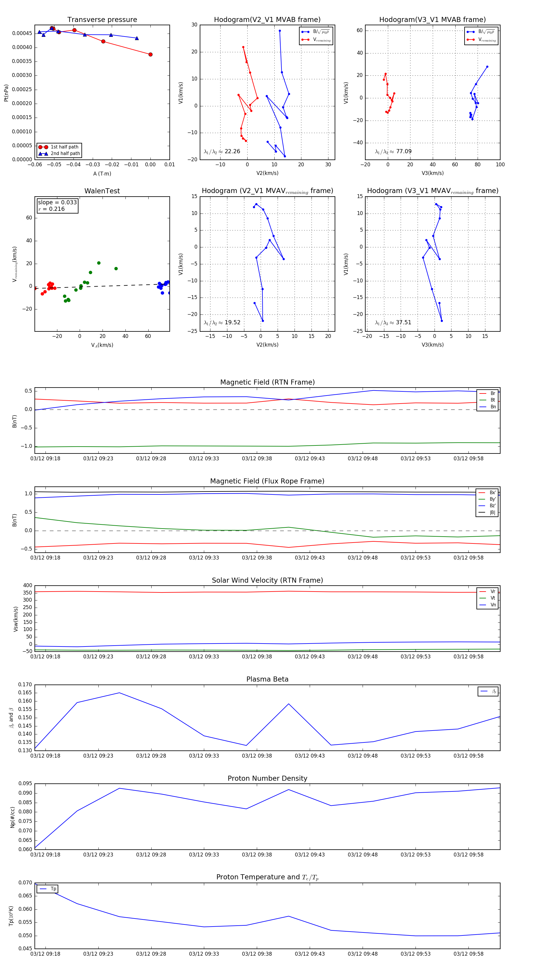535x980 pixels.
Task: Click V remaining legend entry in V3_V1 MVAB hodogram
Action: [x=481, y=39]
